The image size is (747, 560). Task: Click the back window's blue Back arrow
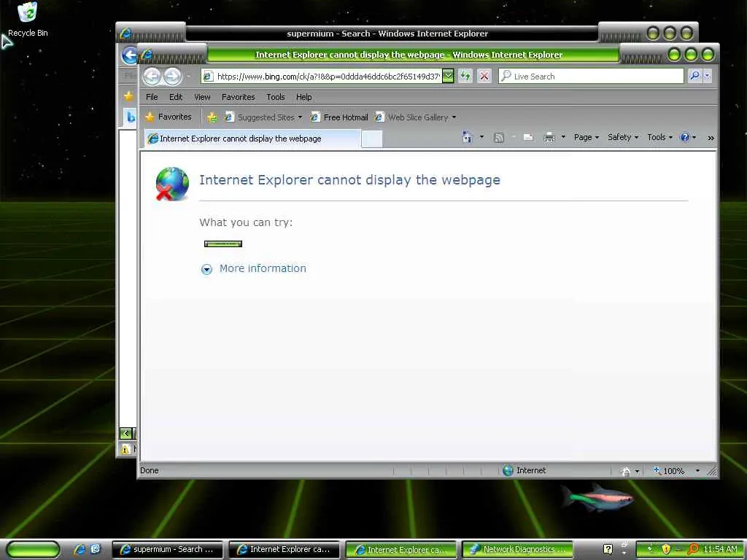[x=129, y=55]
